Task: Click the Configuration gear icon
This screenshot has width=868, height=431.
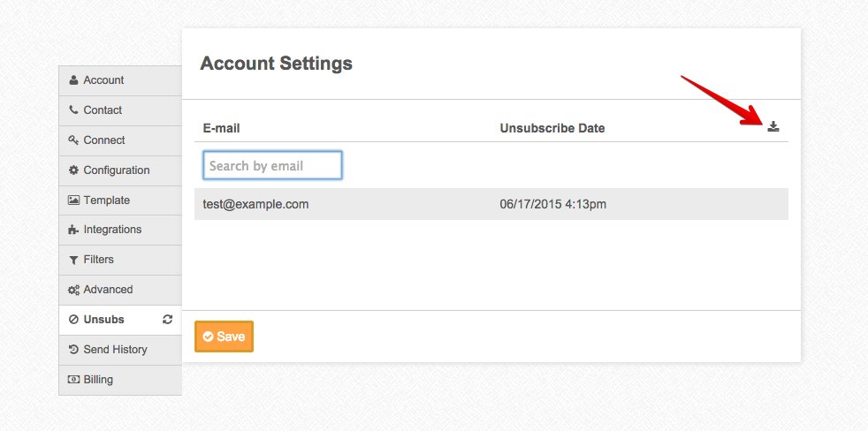Action: pyautogui.click(x=73, y=170)
